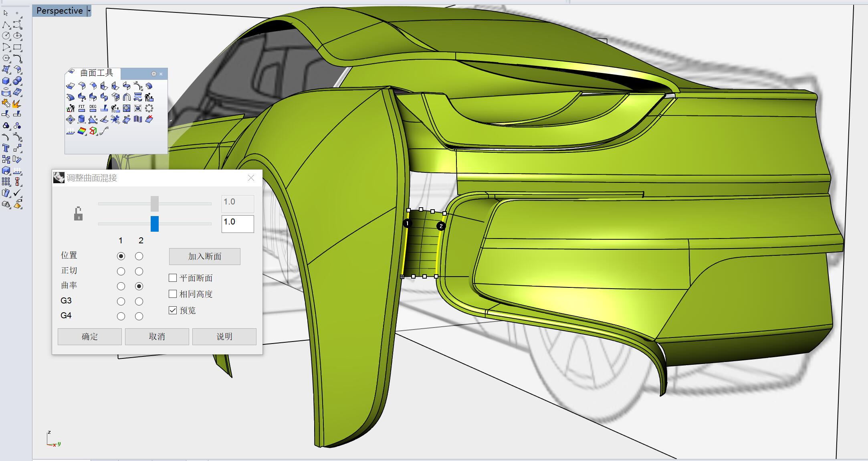
Task: Click the blue blend slider handle
Action: pos(155,224)
